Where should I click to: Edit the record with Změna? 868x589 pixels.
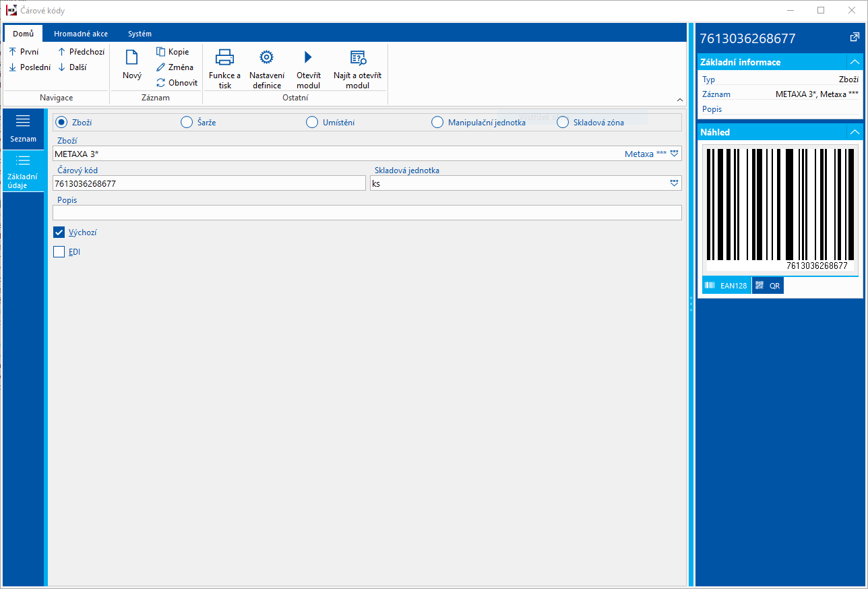[175, 67]
